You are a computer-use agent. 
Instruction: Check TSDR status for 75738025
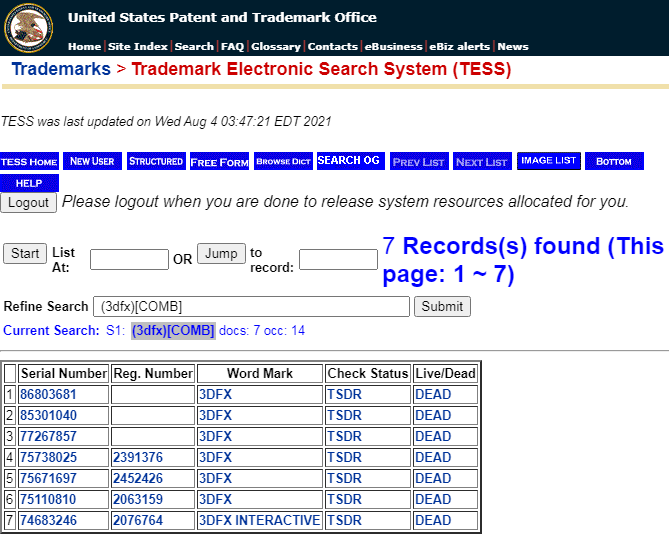click(344, 457)
